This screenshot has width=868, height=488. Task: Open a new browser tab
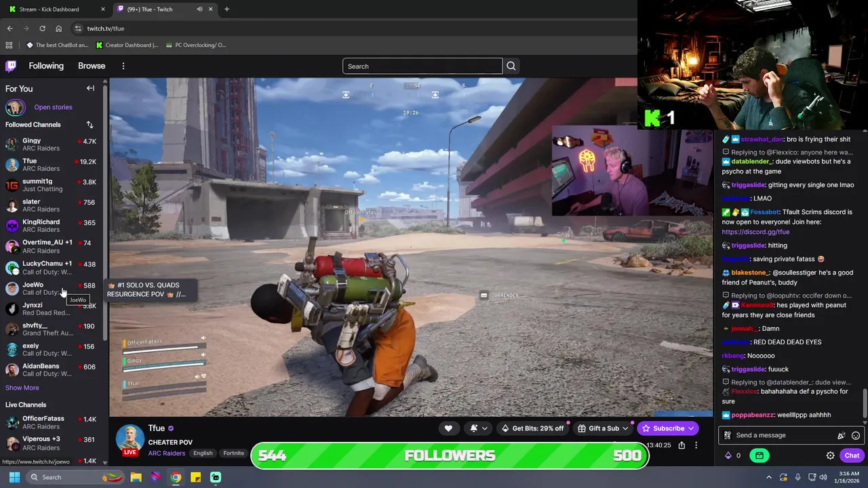tap(226, 9)
